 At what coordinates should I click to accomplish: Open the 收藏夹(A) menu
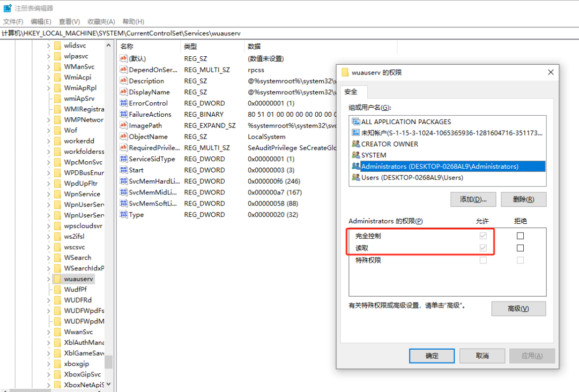pos(100,21)
